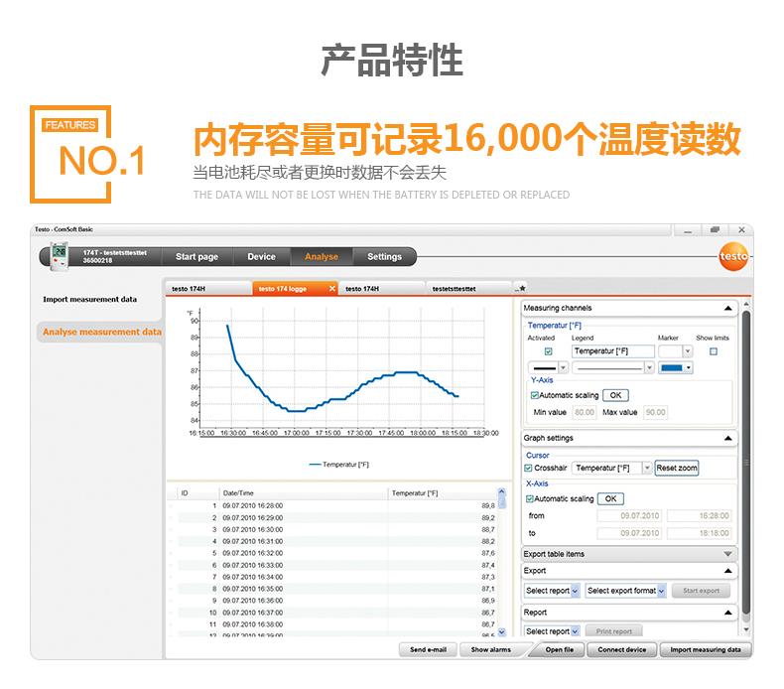Image resolution: width=784 pixels, height=689 pixels.
Task: Click the Connect device button
Action: tap(622, 649)
